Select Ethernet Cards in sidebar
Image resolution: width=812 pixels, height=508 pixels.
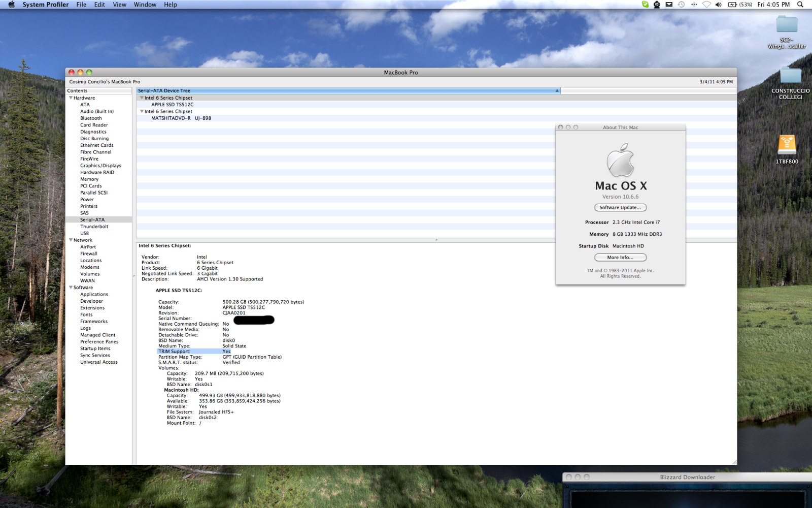point(97,145)
